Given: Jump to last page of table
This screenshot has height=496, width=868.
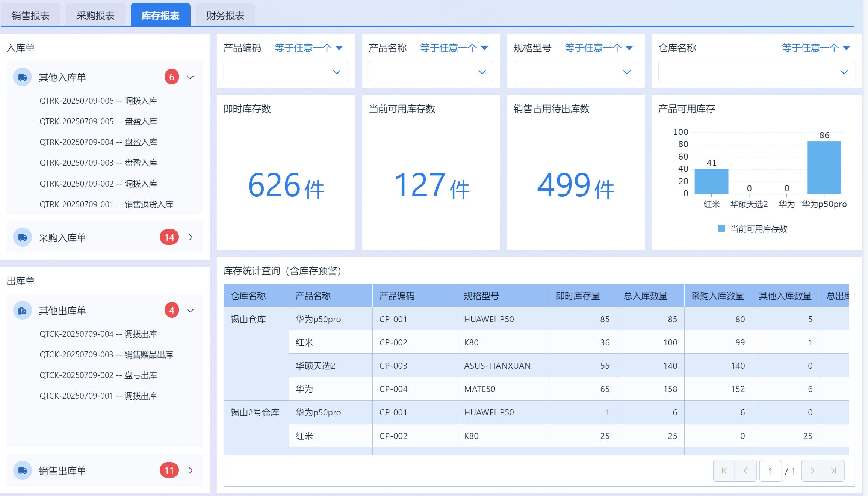Looking at the screenshot, I should pos(833,471).
